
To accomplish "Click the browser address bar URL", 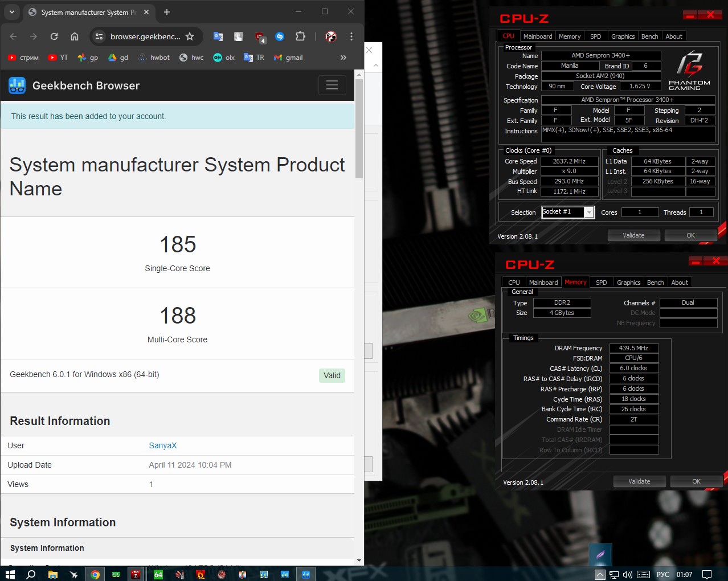I will 145,36.
